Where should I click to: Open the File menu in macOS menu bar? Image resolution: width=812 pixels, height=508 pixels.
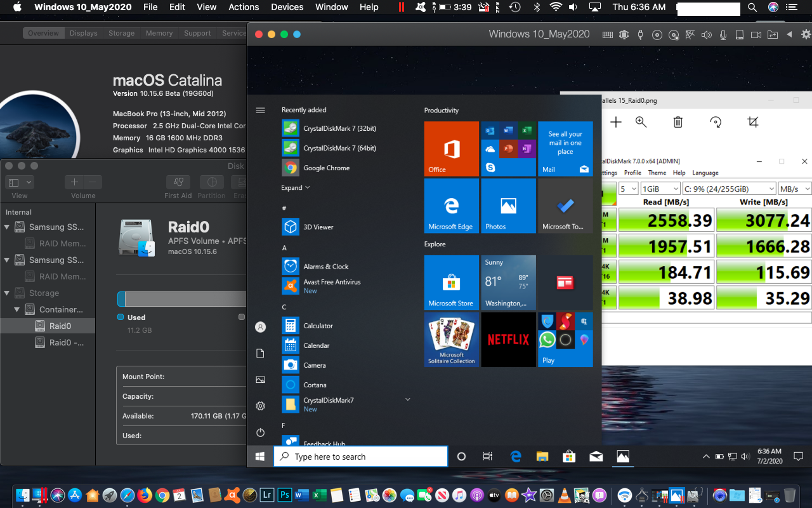point(150,7)
